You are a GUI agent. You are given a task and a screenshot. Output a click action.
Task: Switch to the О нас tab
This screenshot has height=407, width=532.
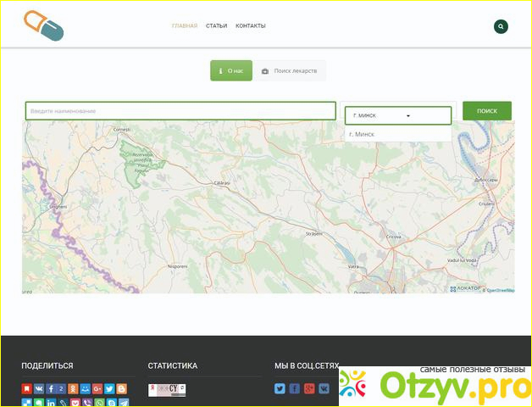click(231, 71)
